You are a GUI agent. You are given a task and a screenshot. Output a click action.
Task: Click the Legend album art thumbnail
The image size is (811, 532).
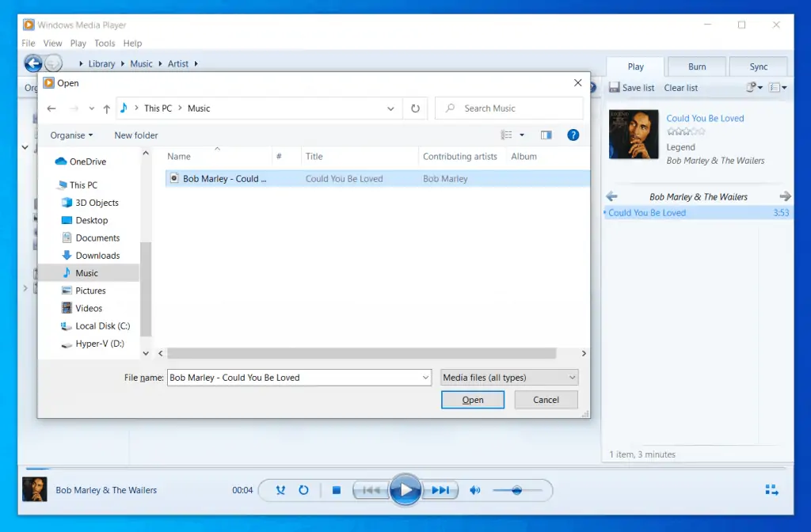634,134
